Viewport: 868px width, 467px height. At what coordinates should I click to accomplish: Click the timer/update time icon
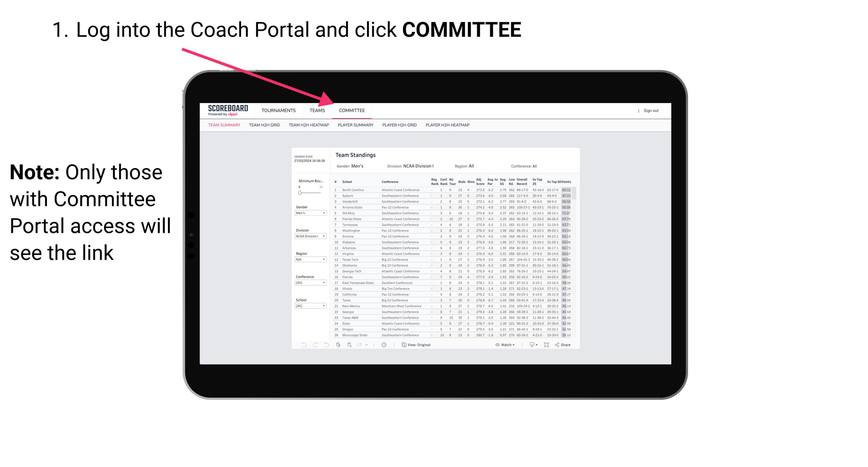tap(384, 345)
